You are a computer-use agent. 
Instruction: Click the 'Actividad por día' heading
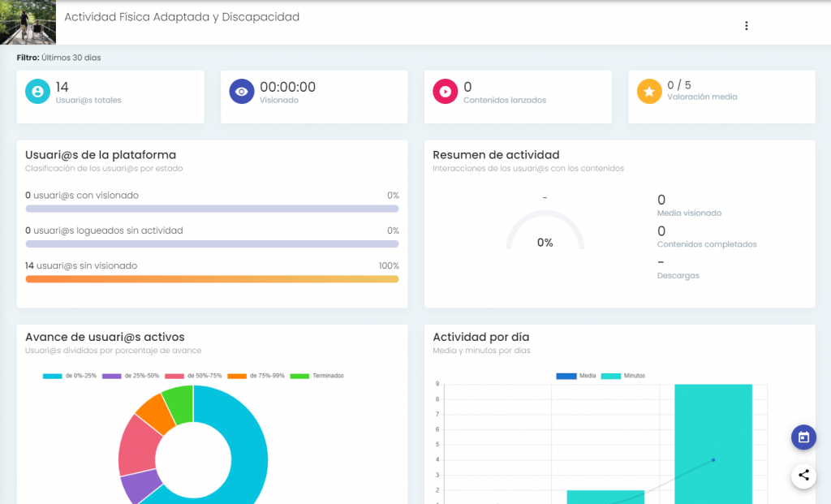(480, 337)
